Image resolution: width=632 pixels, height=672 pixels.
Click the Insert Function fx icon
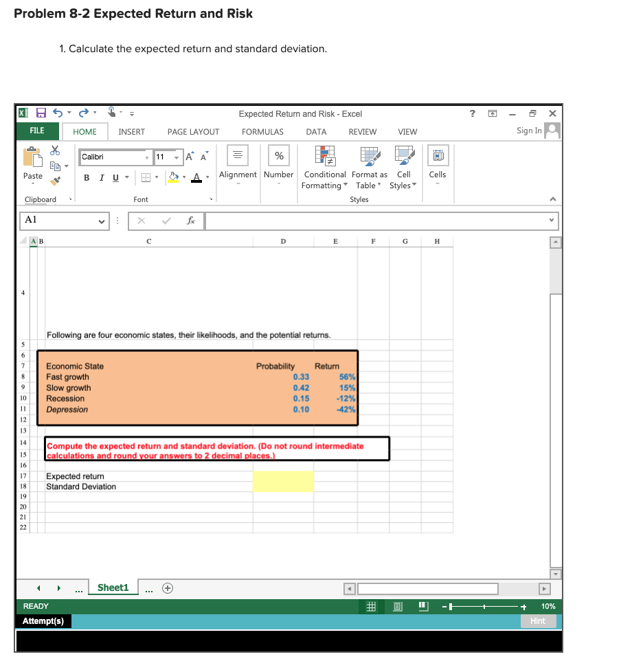pos(191,221)
